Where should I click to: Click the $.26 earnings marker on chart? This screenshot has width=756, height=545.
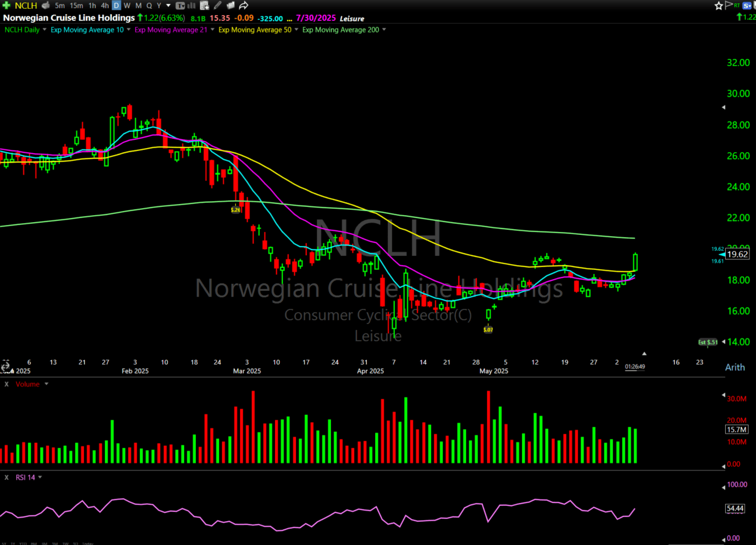pyautogui.click(x=235, y=210)
